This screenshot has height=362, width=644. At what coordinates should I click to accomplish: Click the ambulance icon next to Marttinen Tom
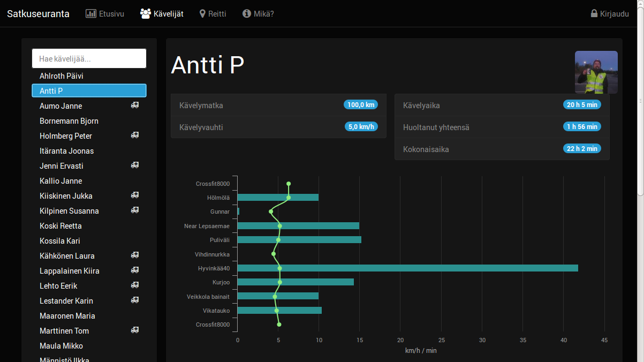click(x=135, y=330)
